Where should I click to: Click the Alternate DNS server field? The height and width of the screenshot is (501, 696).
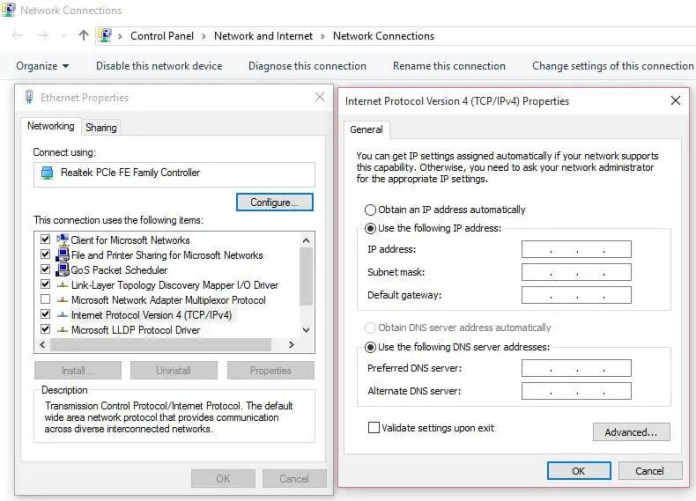pyautogui.click(x=576, y=391)
